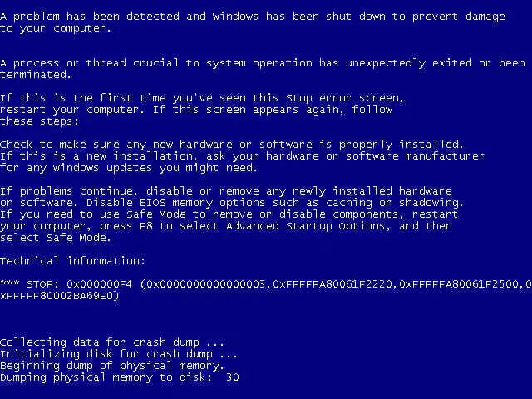
Task: Click the "Initializing disk for crash dump" line
Action: coord(119,354)
